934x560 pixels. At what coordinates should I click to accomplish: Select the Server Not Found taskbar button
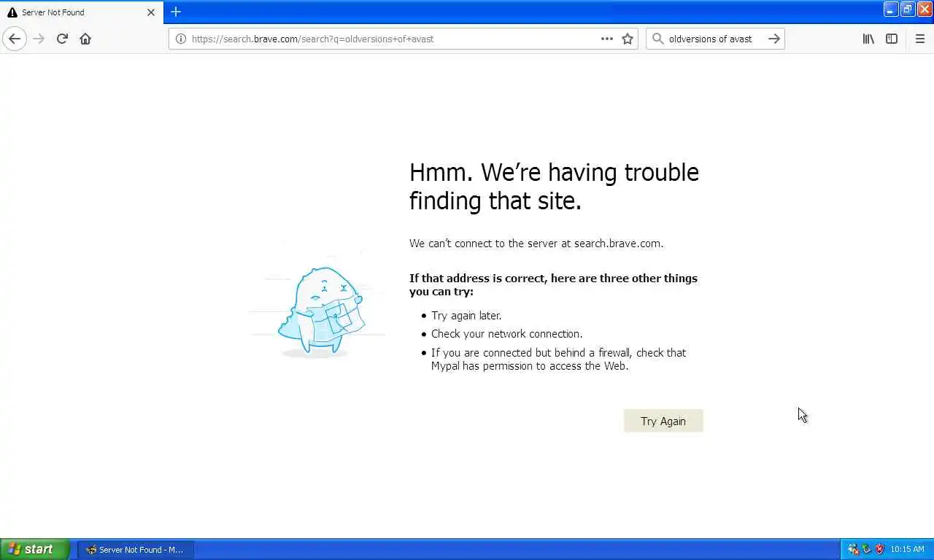tap(136, 550)
